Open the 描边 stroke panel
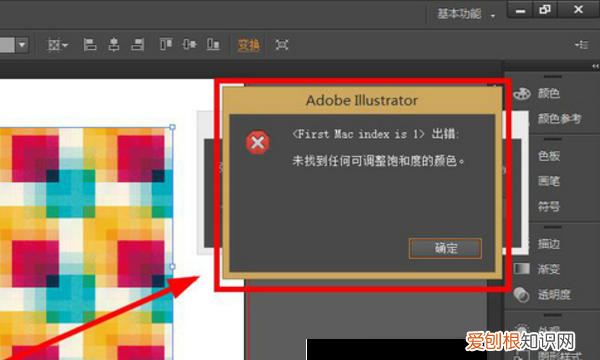This screenshot has height=360, width=600. pyautogui.click(x=549, y=244)
